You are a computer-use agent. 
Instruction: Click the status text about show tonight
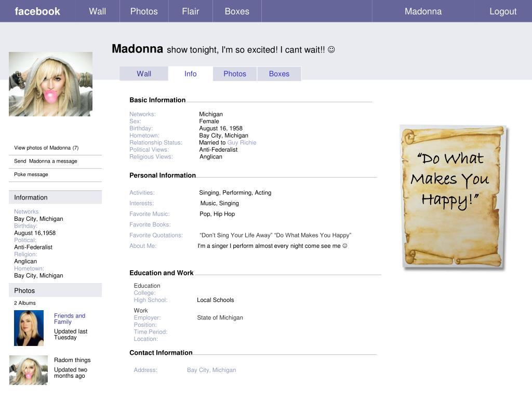(x=251, y=50)
